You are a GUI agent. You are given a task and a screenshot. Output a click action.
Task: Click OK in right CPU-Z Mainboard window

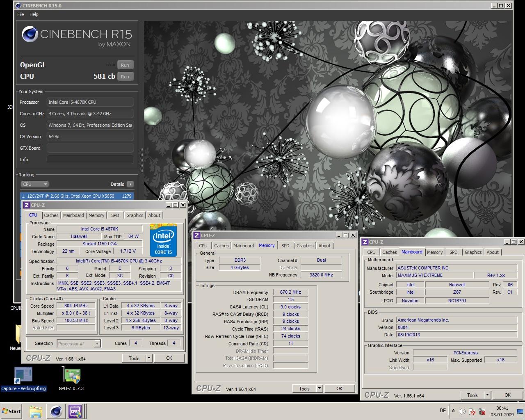507,395
